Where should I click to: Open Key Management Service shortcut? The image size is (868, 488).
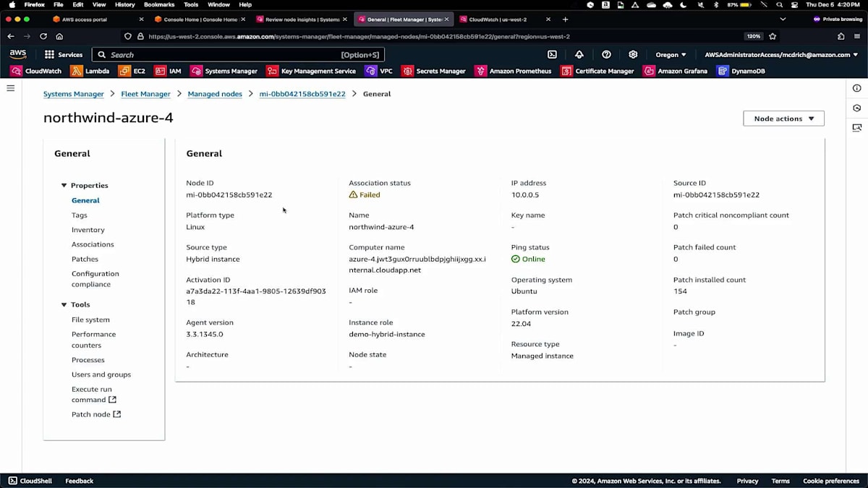tap(312, 71)
